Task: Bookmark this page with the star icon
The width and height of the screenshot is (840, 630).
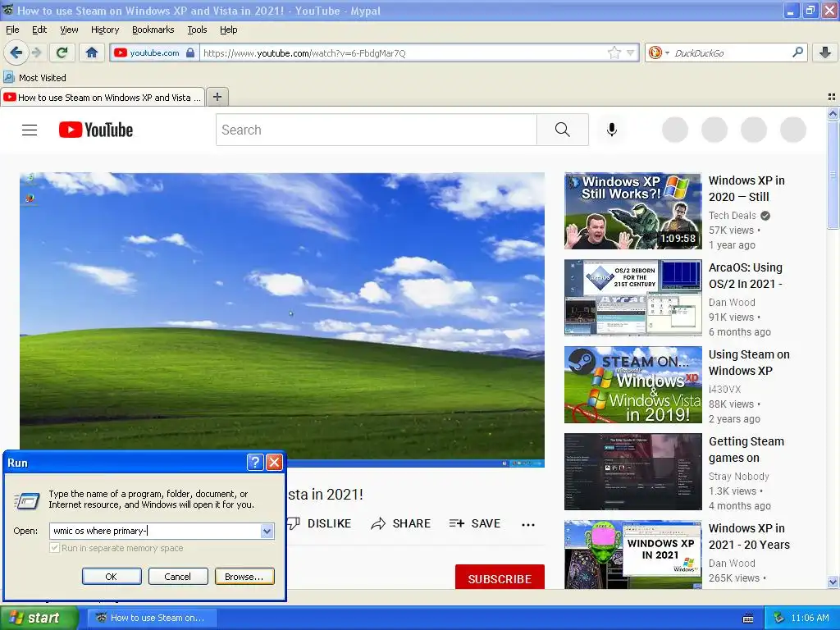Action: click(x=614, y=52)
